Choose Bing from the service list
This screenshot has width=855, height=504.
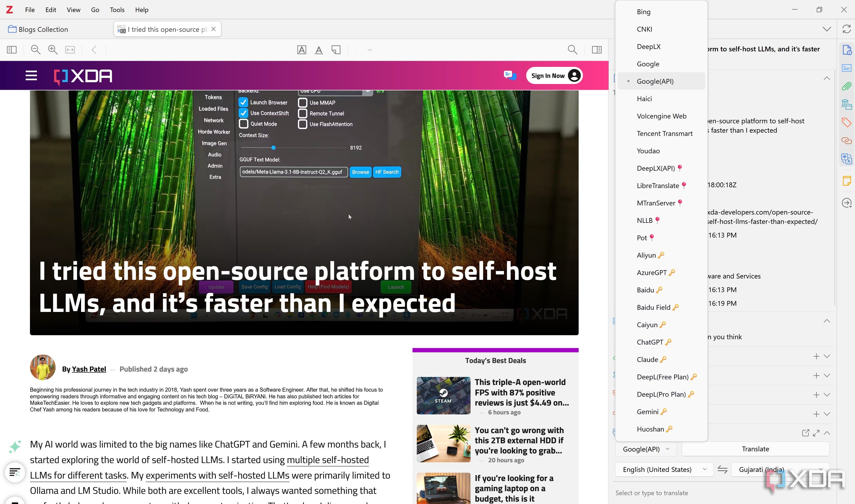click(x=661, y=12)
